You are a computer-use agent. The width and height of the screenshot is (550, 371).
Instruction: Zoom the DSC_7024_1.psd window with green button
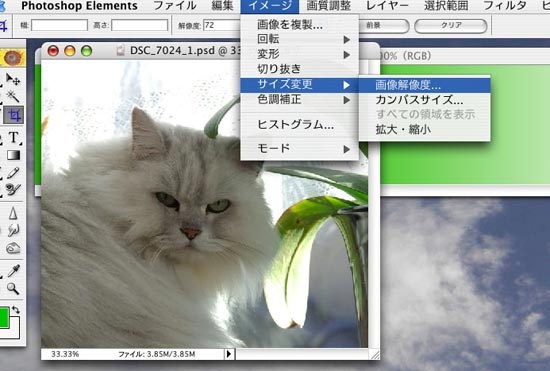click(86, 51)
